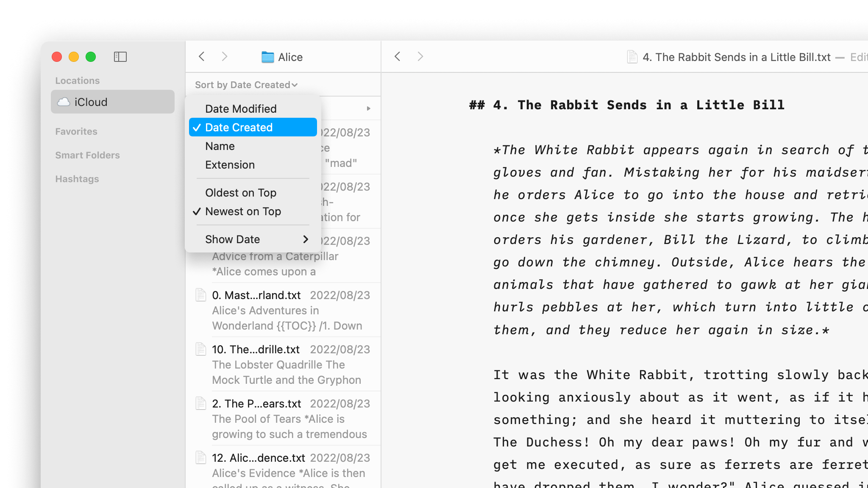Click preview text 'The Pool of Tears *Alice is'
This screenshot has width=868, height=488.
pos(278,419)
